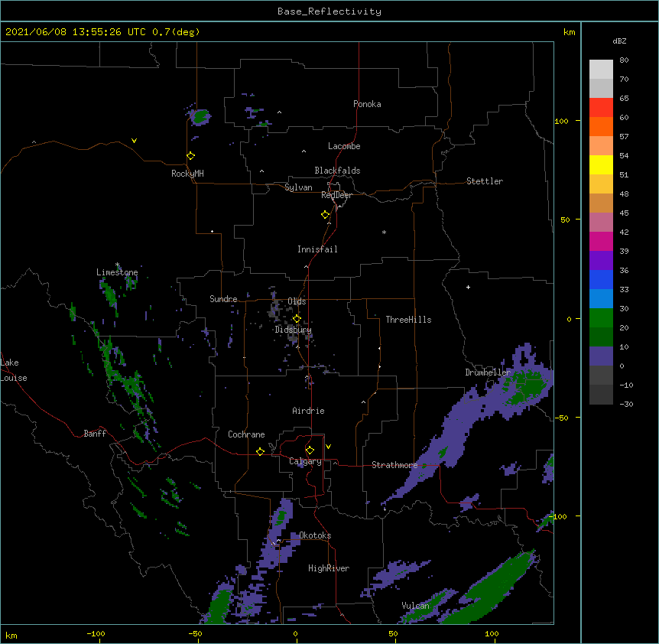Click the Calgary city label
The width and height of the screenshot is (659, 644).
click(x=305, y=461)
